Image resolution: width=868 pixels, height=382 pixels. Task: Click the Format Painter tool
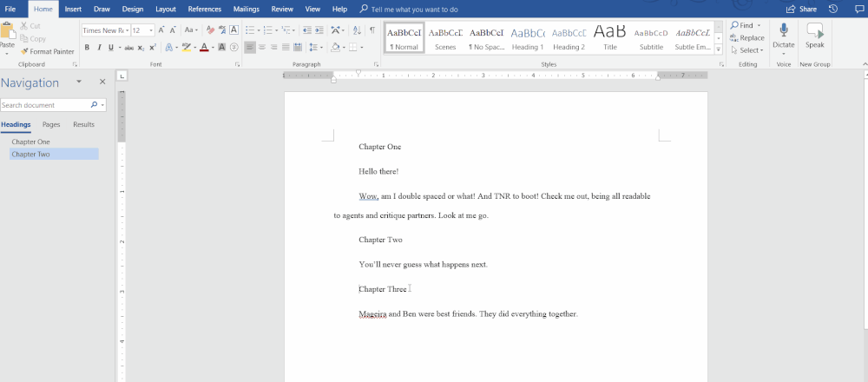click(x=48, y=51)
